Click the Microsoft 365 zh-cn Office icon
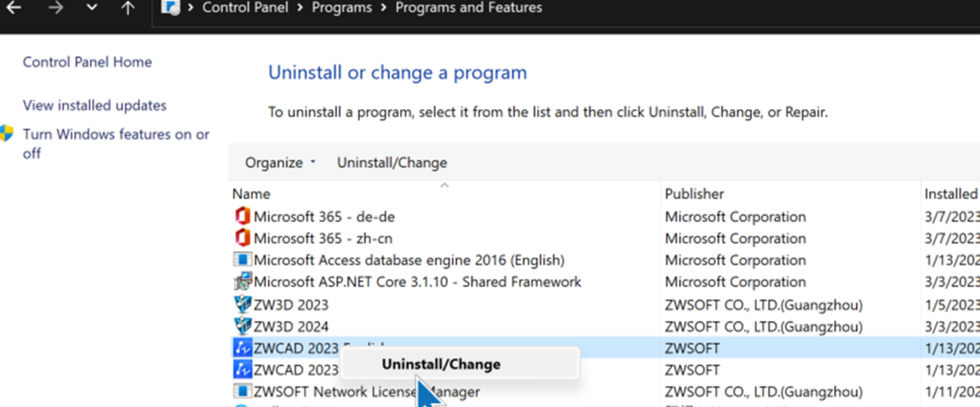The image size is (980, 407). [243, 238]
